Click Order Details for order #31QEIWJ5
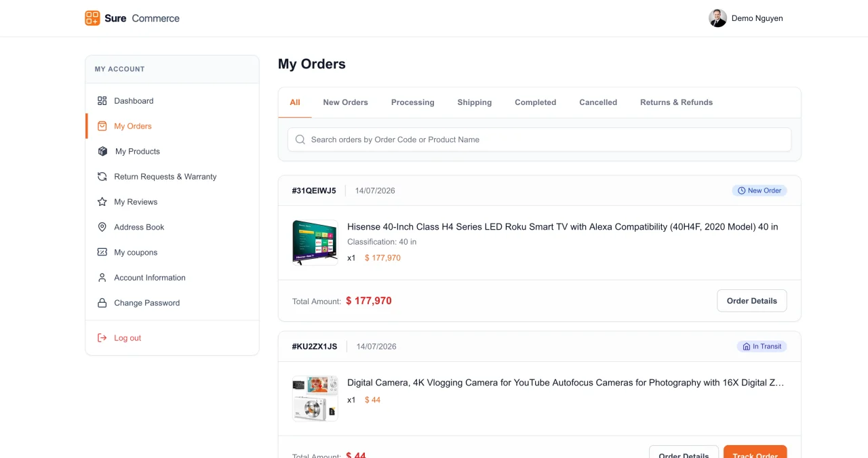Screen dimensions: 868x458 pyautogui.click(x=752, y=301)
